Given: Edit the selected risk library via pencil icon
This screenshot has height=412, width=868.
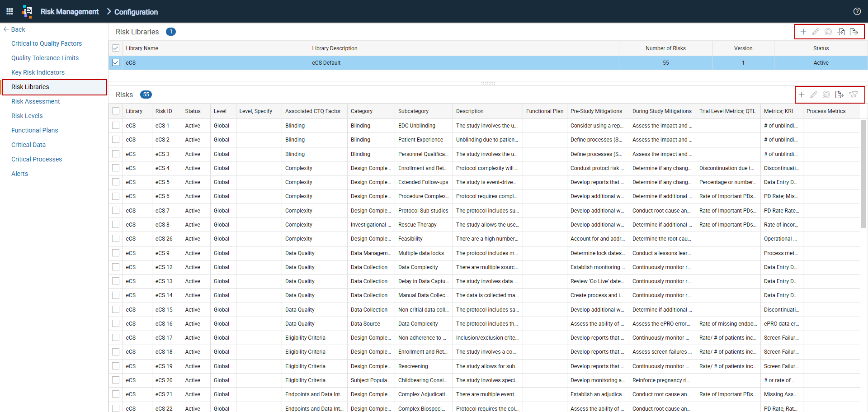Looking at the screenshot, I should click(x=816, y=32).
